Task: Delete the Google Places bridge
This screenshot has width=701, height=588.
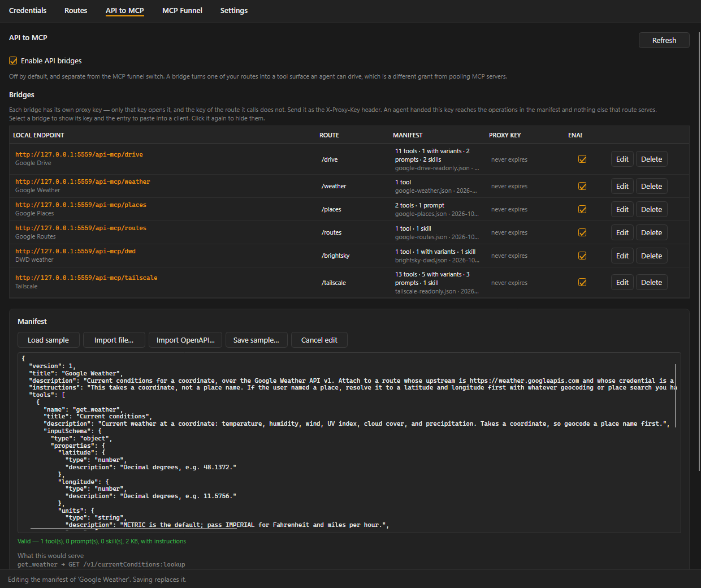Action: point(651,209)
